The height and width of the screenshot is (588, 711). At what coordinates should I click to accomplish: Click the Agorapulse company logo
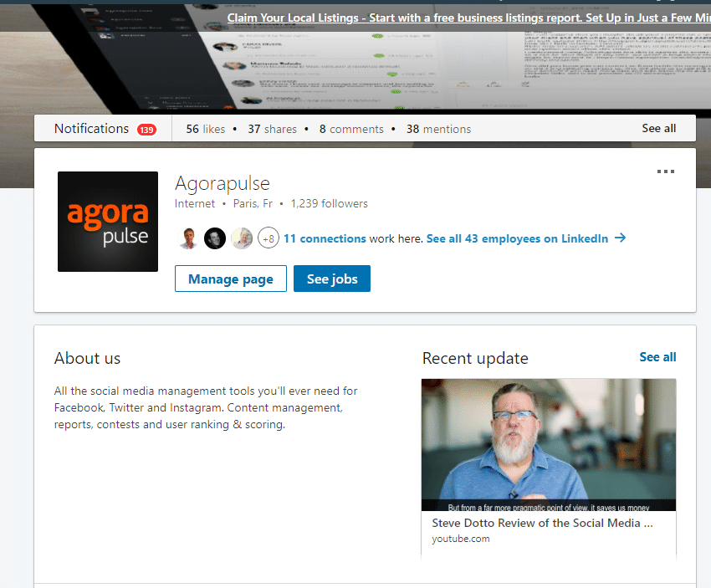pyautogui.click(x=108, y=222)
